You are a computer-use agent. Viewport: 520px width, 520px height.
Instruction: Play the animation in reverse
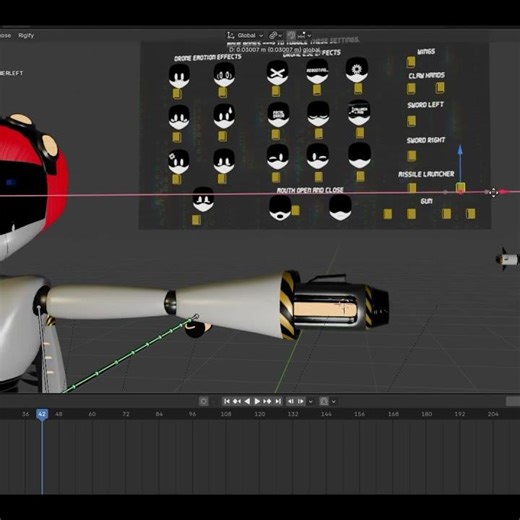pos(247,401)
